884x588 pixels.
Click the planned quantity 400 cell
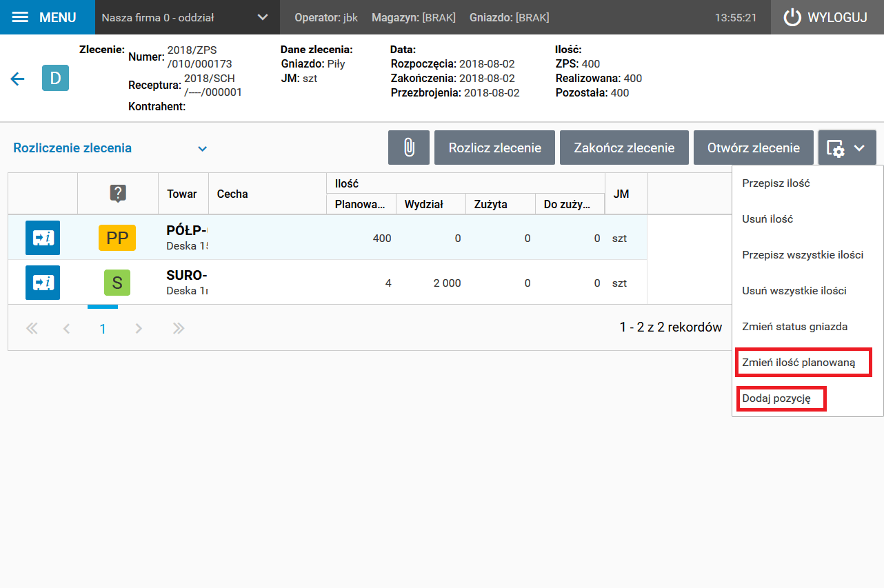pos(361,238)
